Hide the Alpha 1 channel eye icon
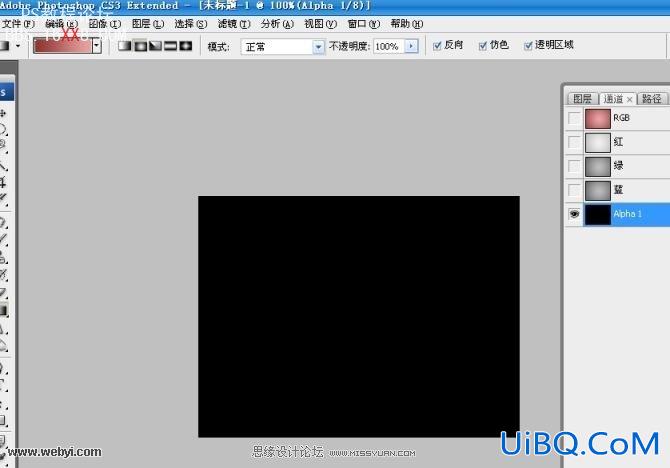Image resolution: width=670 pixels, height=468 pixels. [x=574, y=214]
